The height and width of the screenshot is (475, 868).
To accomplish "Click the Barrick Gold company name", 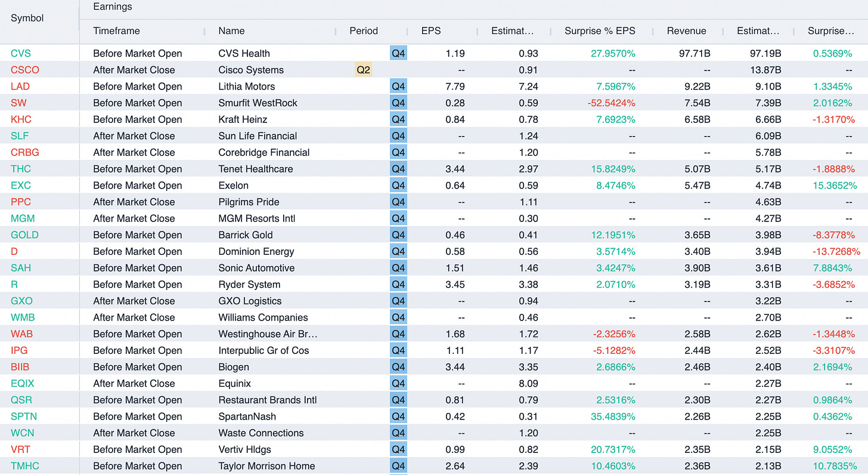I will (x=246, y=235).
